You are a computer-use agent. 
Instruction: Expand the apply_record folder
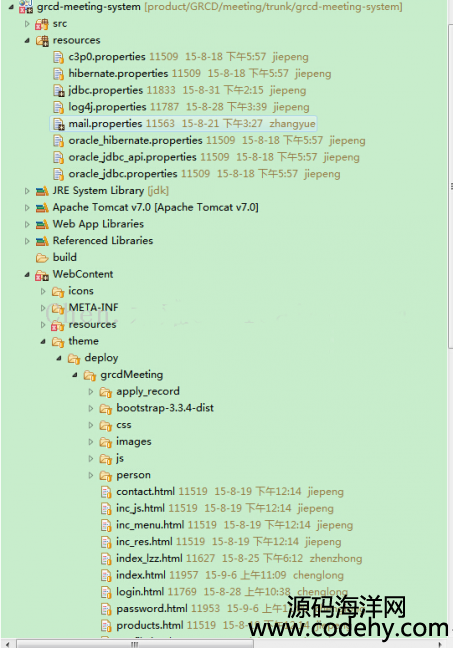point(91,391)
